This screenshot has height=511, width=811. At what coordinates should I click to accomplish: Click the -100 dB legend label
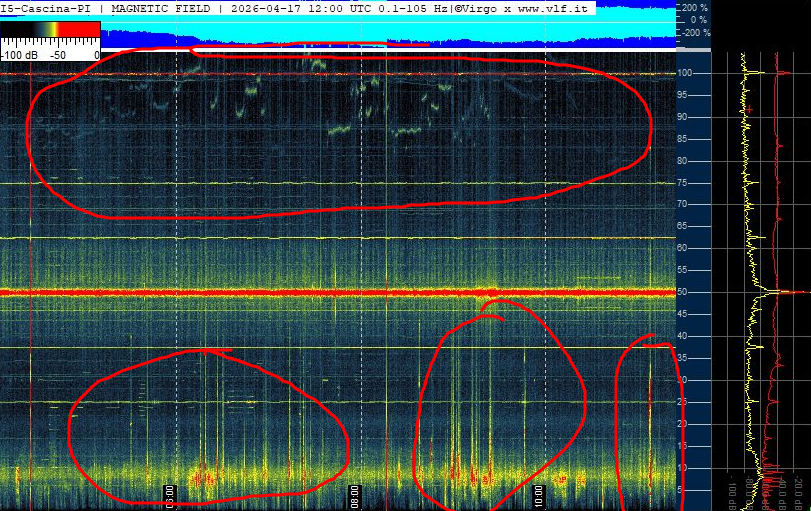18,55
